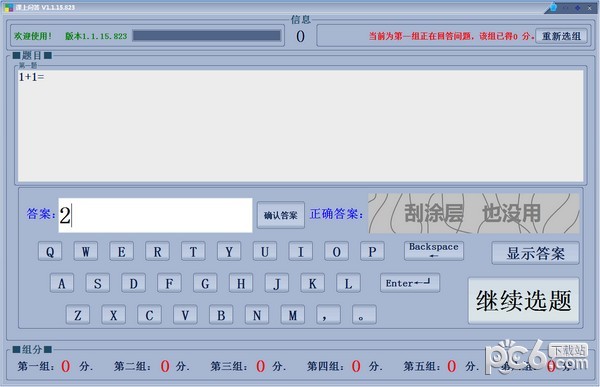Image resolution: width=600 pixels, height=387 pixels.
Task: Tap the X letter key
Action: [x=114, y=315]
